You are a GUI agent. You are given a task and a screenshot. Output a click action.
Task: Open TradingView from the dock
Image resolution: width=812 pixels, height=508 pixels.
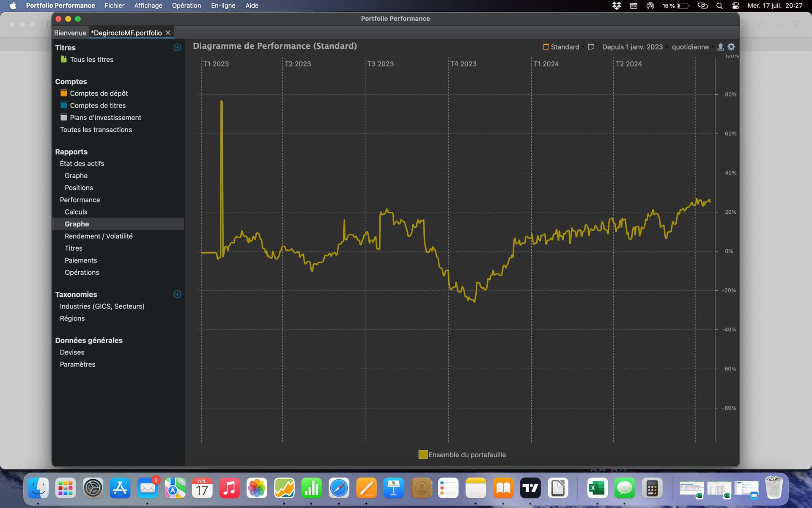click(x=530, y=489)
